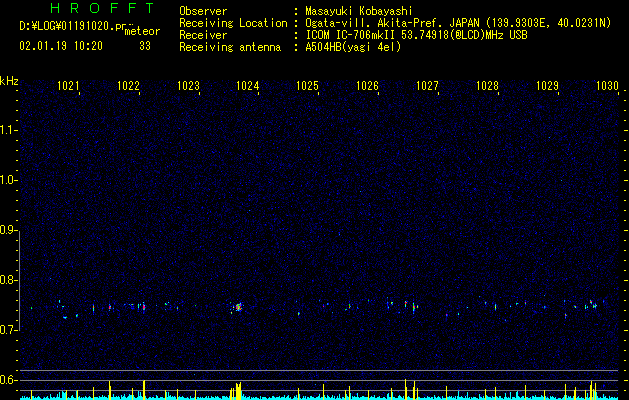Screen dimensions: 629x400
Task: Click time axis label 1026
Action: tap(367, 85)
